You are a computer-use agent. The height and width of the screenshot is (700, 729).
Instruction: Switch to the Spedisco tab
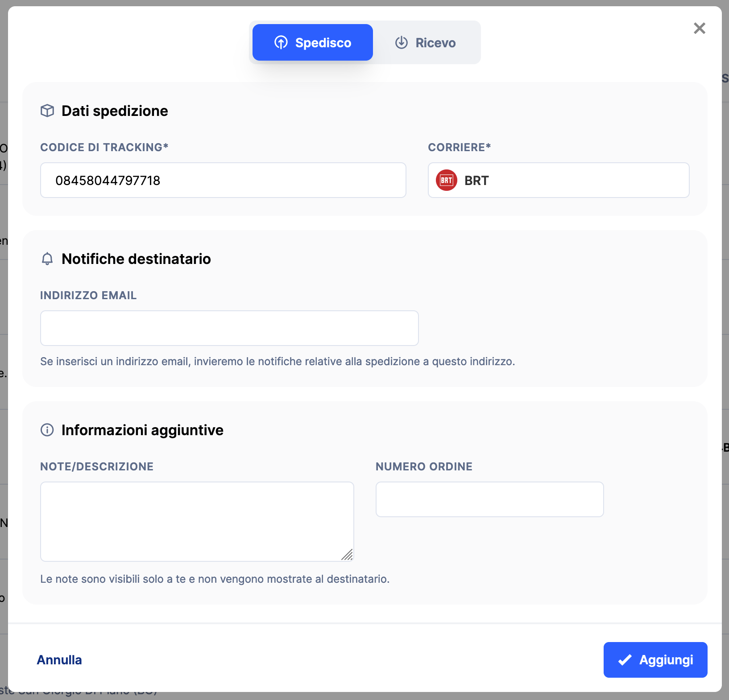[313, 42]
